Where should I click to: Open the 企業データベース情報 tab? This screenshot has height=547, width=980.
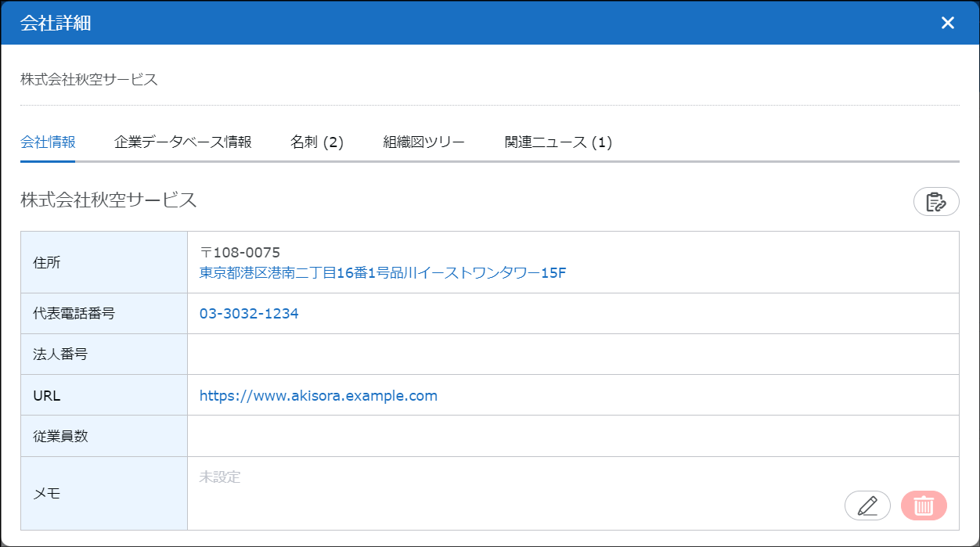(182, 142)
